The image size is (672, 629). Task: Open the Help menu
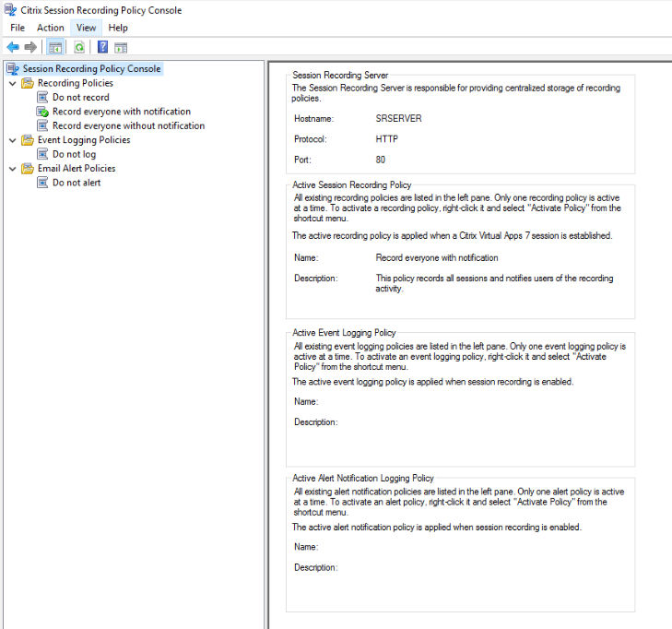coord(118,28)
